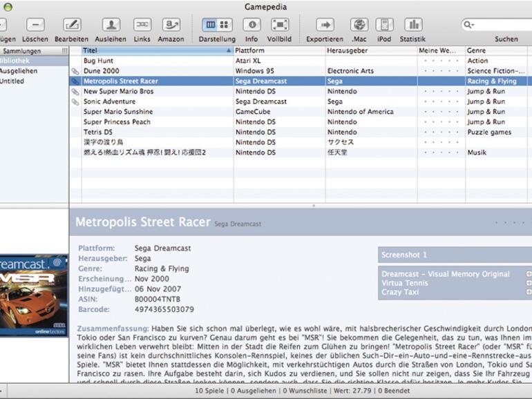Screen dimensions: 532x399
Task: Click the Amazon toolbar icon
Action: [x=171, y=25]
